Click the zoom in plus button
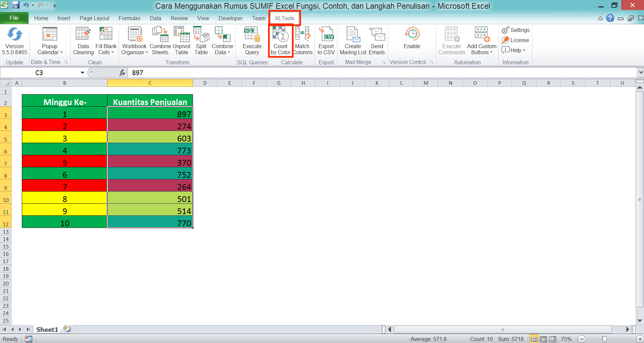Image resolution: width=644 pixels, height=343 pixels. click(640, 339)
